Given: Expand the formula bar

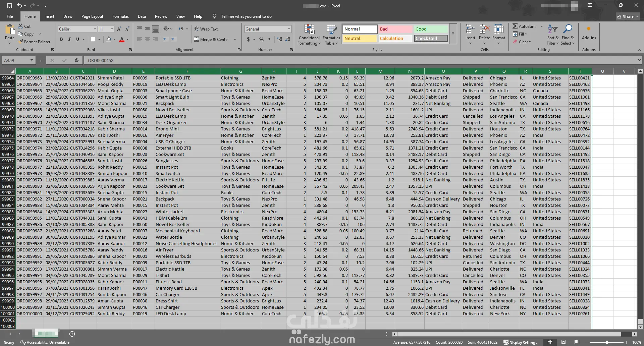Looking at the screenshot, I should [x=639, y=60].
